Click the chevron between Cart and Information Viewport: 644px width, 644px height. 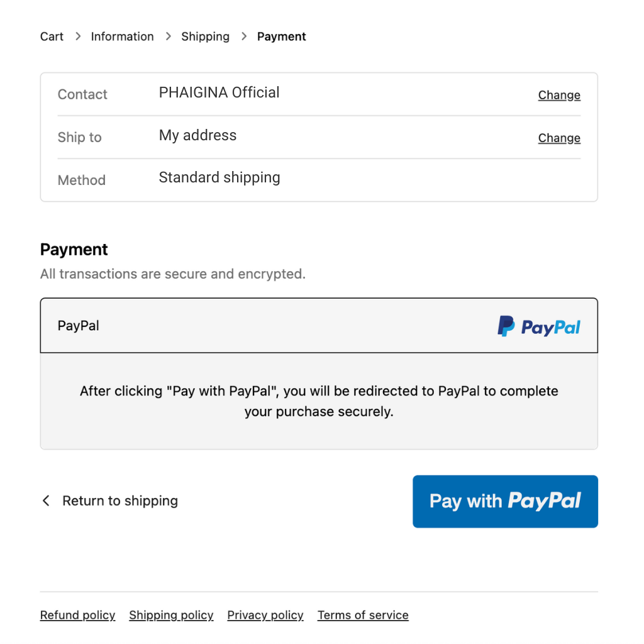pos(78,36)
